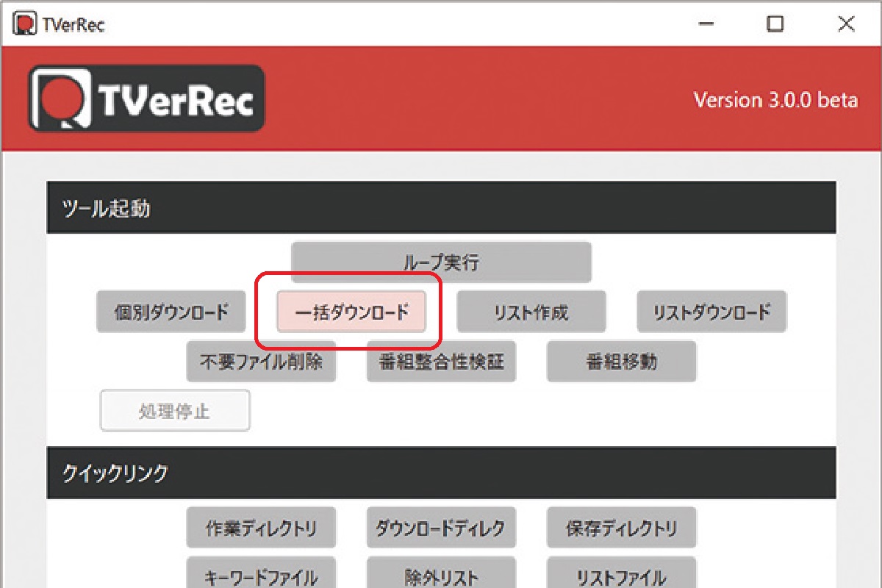Open the 作業ディレクトリ working directory
This screenshot has width=882, height=588.
tap(262, 528)
